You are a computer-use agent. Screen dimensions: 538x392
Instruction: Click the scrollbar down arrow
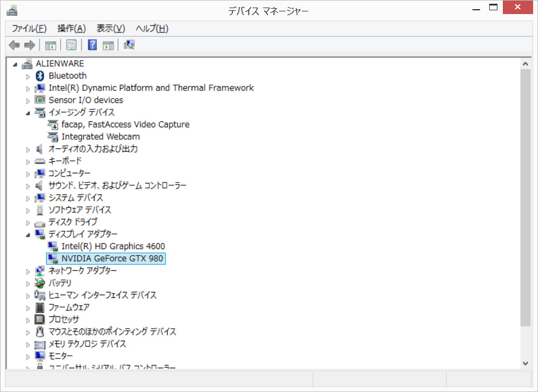[526, 363]
